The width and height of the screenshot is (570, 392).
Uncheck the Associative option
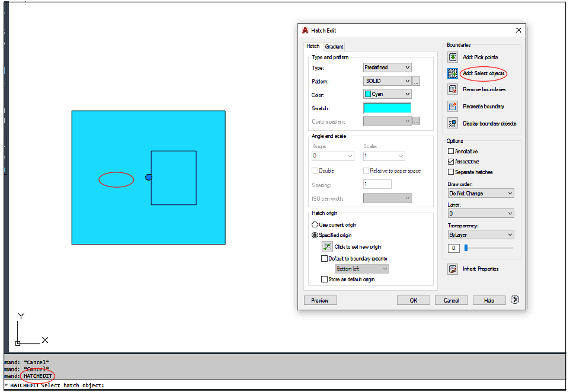click(x=451, y=162)
